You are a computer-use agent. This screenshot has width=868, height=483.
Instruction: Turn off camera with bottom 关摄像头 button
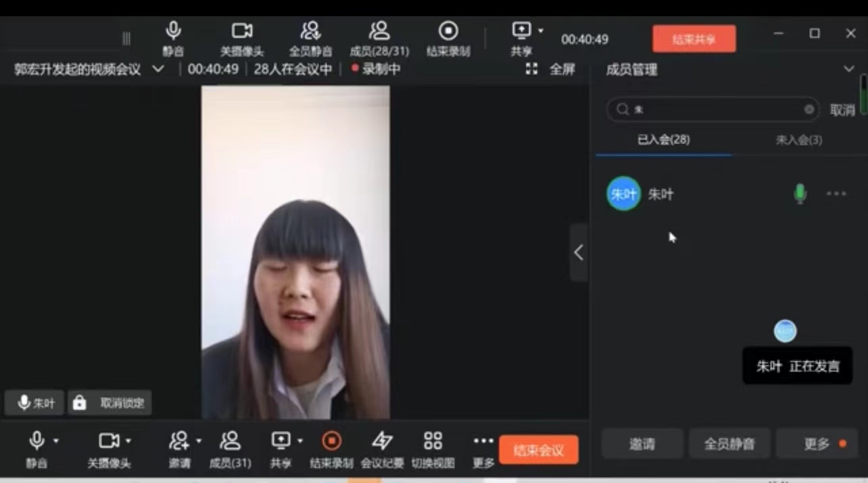[108, 442]
